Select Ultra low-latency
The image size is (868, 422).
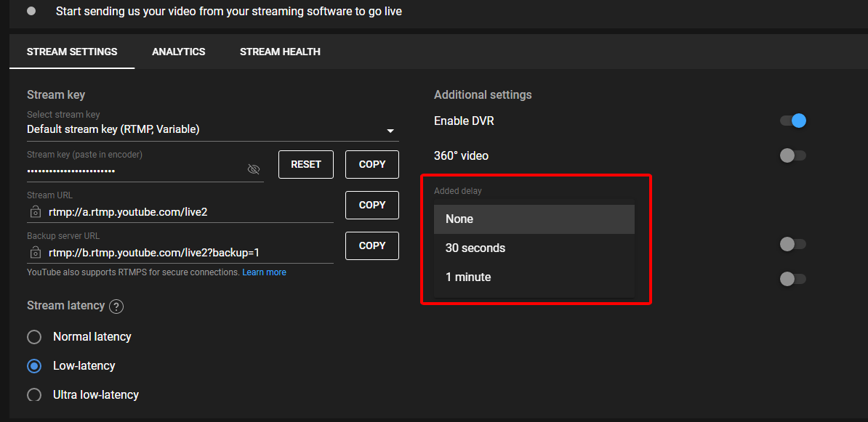click(33, 394)
